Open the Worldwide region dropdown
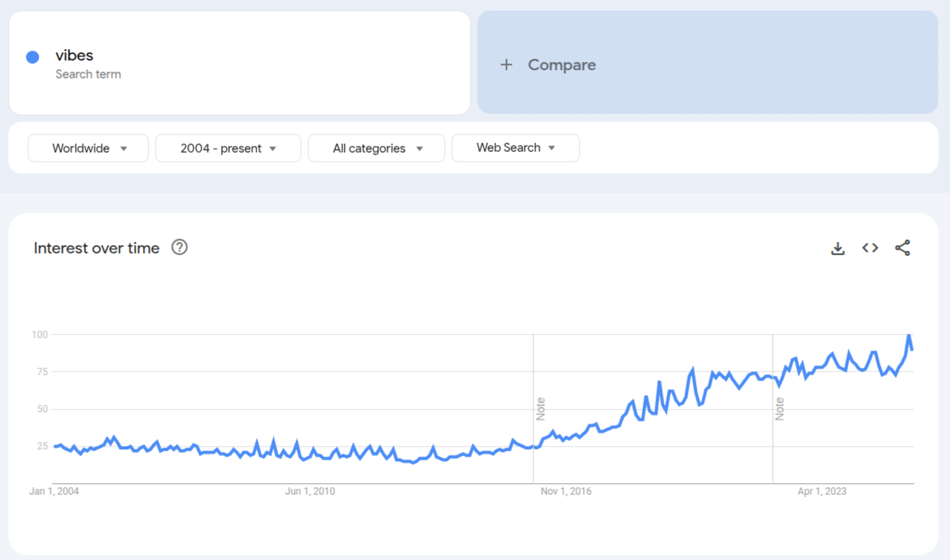The width and height of the screenshot is (950, 560). coord(88,148)
